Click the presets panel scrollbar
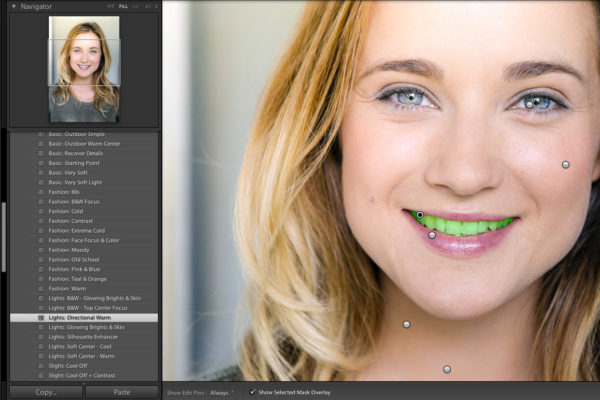The height and width of the screenshot is (400, 600). (x=4, y=237)
